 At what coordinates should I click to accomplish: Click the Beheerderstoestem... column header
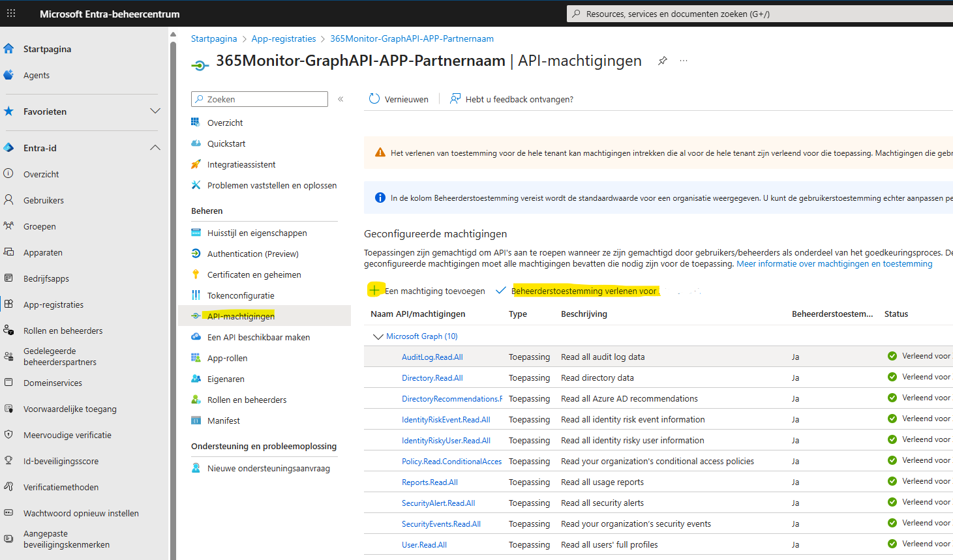832,314
